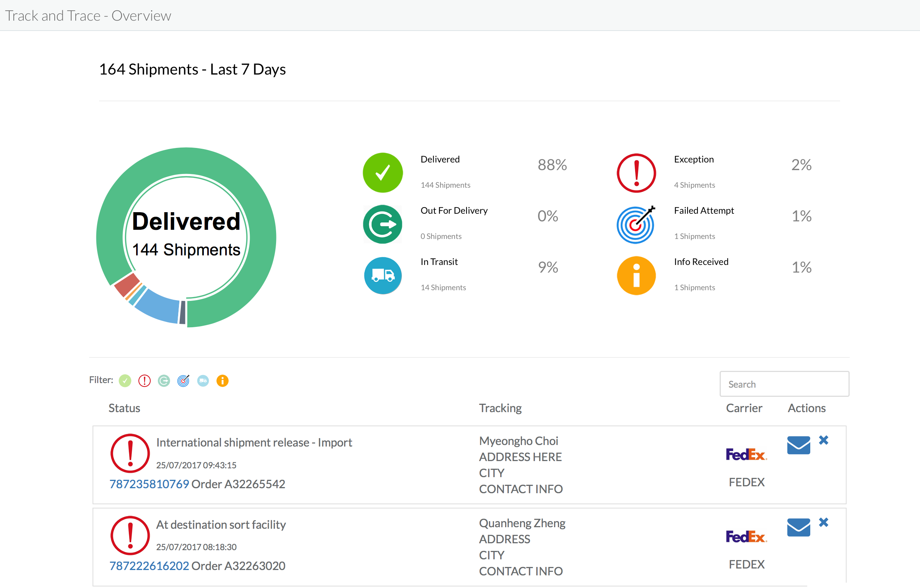This screenshot has height=588, width=920.
Task: Toggle the In Transit truck filter
Action: coord(203,381)
